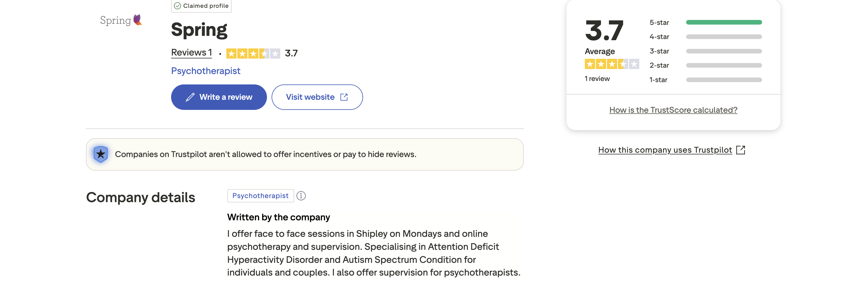Open the Psychotherapist category link under Spring

(x=206, y=71)
